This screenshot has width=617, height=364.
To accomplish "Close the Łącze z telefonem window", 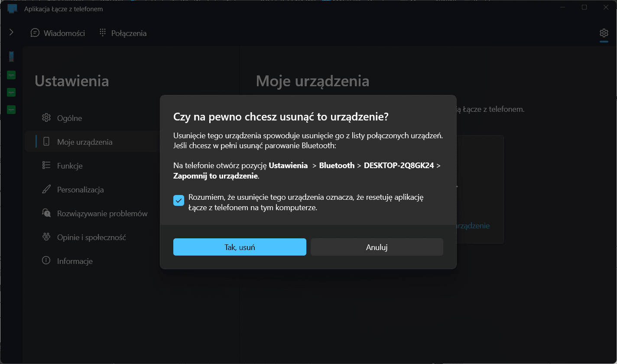I will point(606,7).
